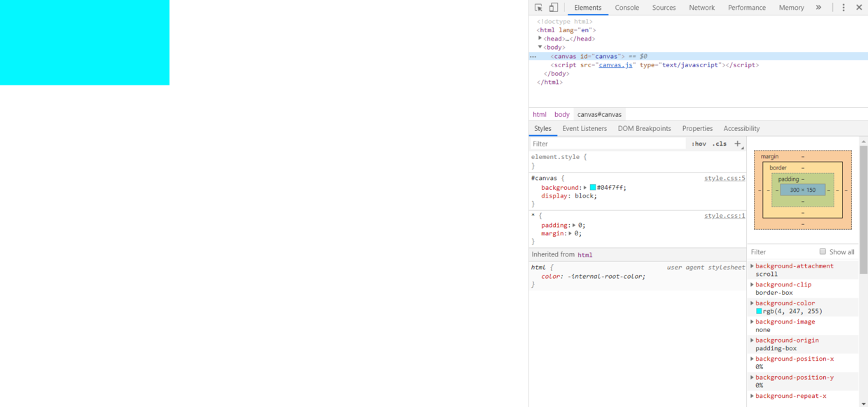The image size is (868, 407).
Task: Open the Network tab
Action: point(701,8)
